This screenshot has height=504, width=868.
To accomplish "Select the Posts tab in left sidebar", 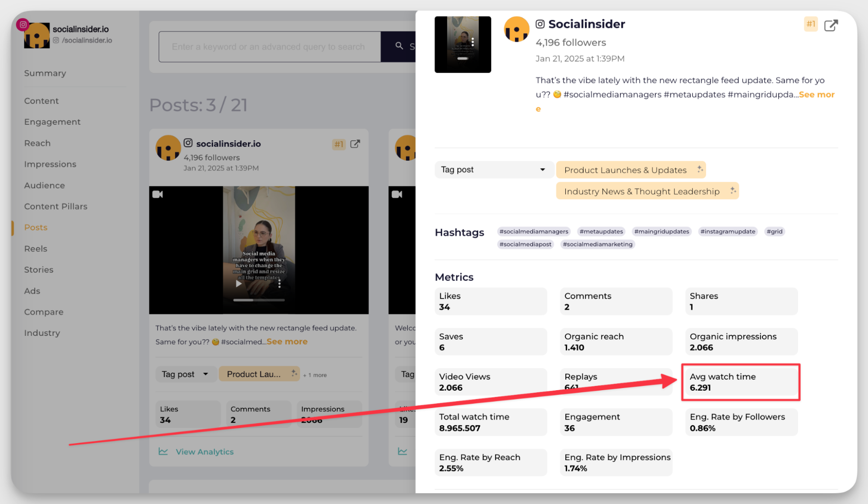I will click(x=35, y=227).
